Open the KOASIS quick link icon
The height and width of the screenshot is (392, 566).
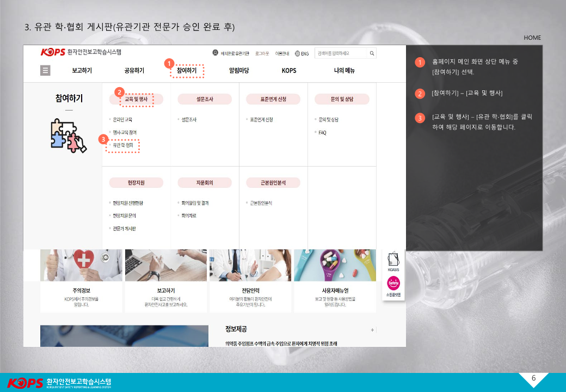click(x=393, y=261)
